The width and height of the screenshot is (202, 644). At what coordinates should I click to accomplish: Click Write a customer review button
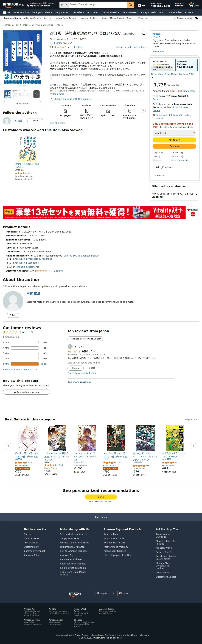[x=26, y=392]
